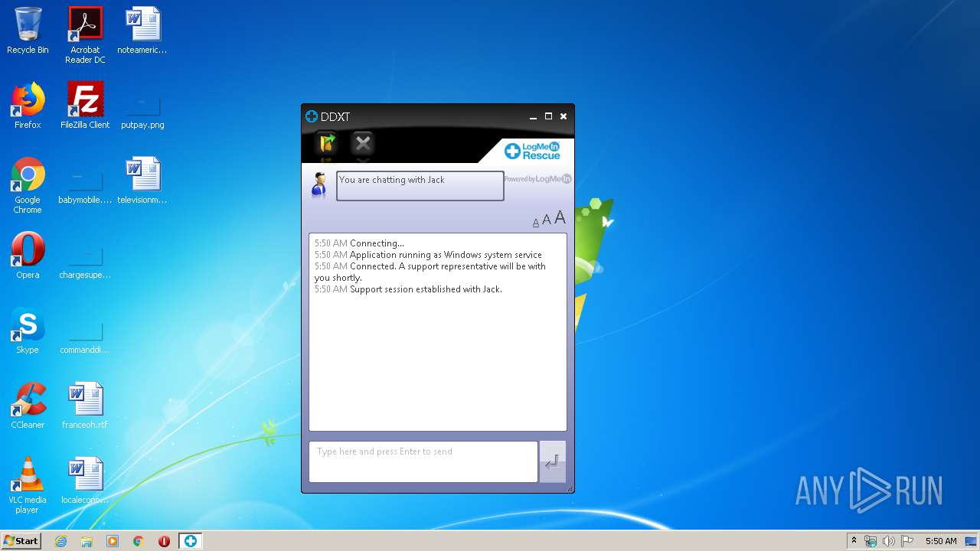Select the chargesupe... desktop file
This screenshot has width=980, height=551.
[x=85, y=262]
